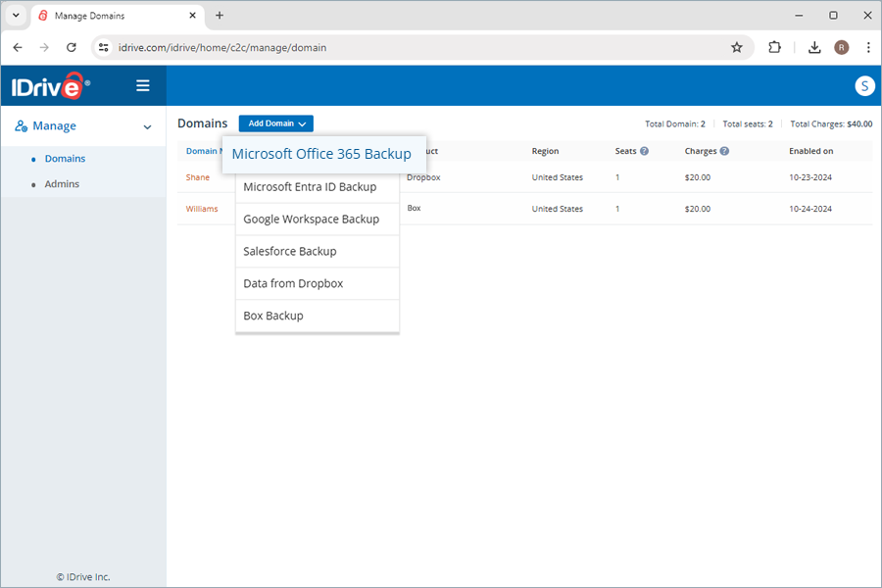Open Chrome profile R avatar
The height and width of the screenshot is (588, 882).
pyautogui.click(x=842, y=48)
